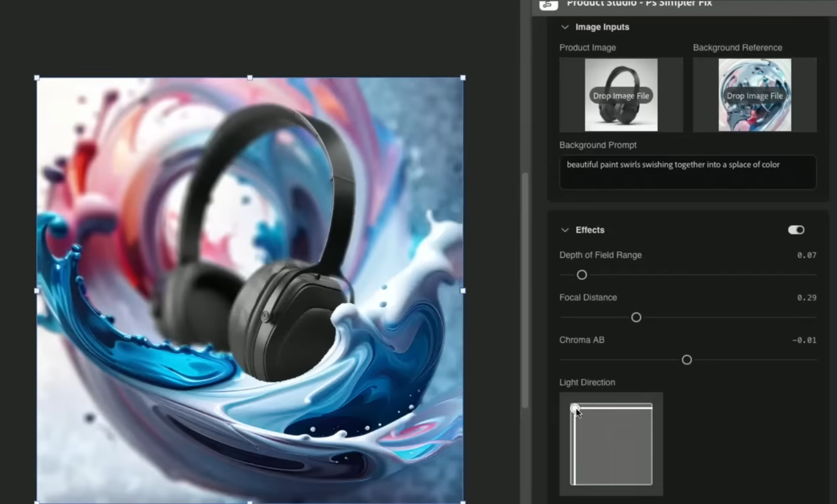Viewport: 837px width, 504px height.
Task: Collapse the Image Inputs section
Action: pos(565,27)
